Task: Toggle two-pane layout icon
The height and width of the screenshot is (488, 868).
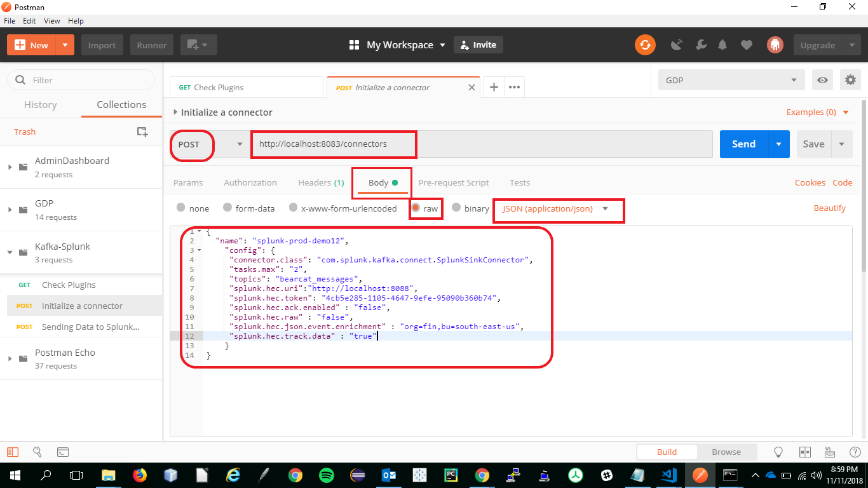Action: tap(805, 452)
